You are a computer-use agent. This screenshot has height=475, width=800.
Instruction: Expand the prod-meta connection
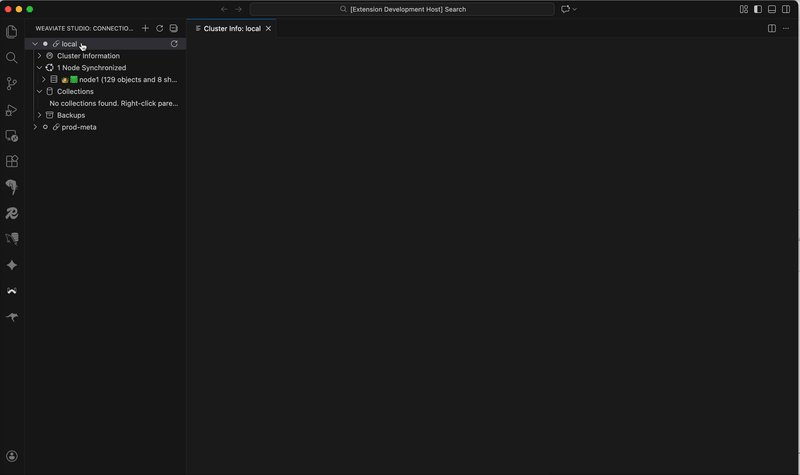(x=35, y=127)
